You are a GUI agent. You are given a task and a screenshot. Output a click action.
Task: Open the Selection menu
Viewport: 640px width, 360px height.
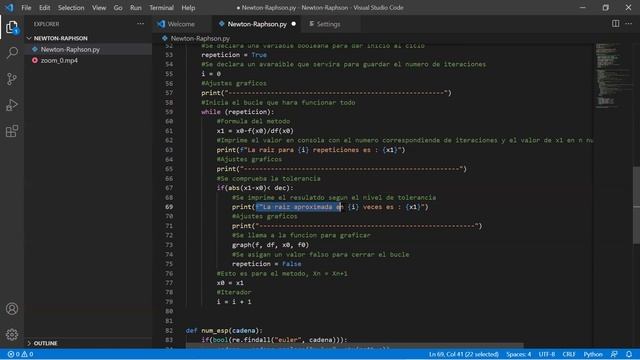(71, 8)
